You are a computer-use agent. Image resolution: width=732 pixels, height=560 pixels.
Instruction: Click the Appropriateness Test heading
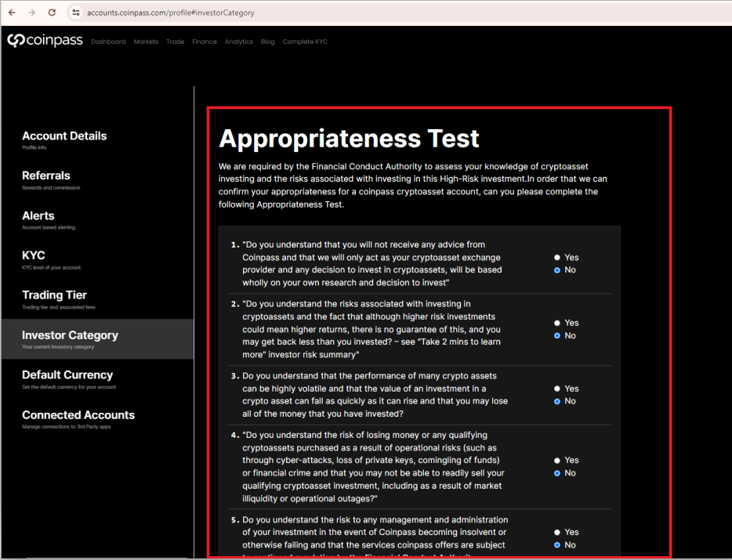[349, 139]
